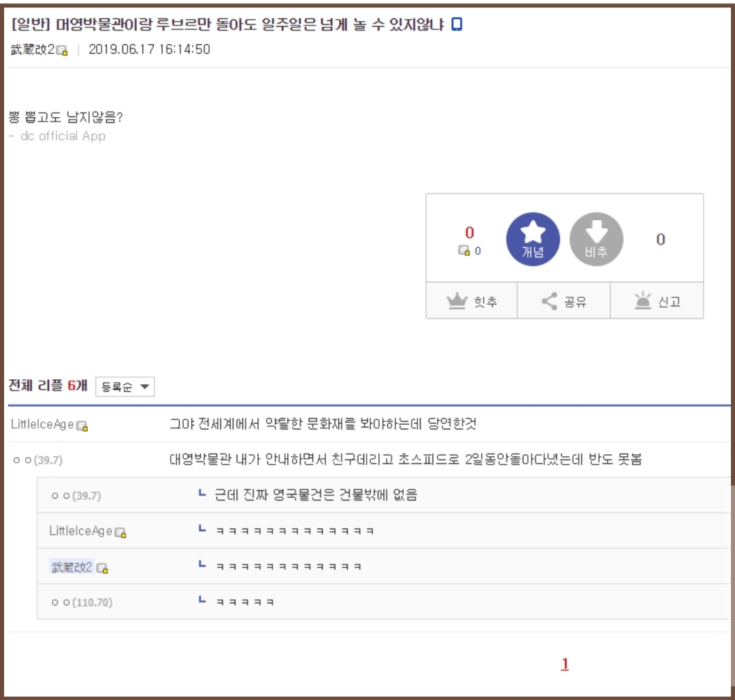Screen dimensions: 735x700
Task: Click the post title text
Action: click(228, 25)
